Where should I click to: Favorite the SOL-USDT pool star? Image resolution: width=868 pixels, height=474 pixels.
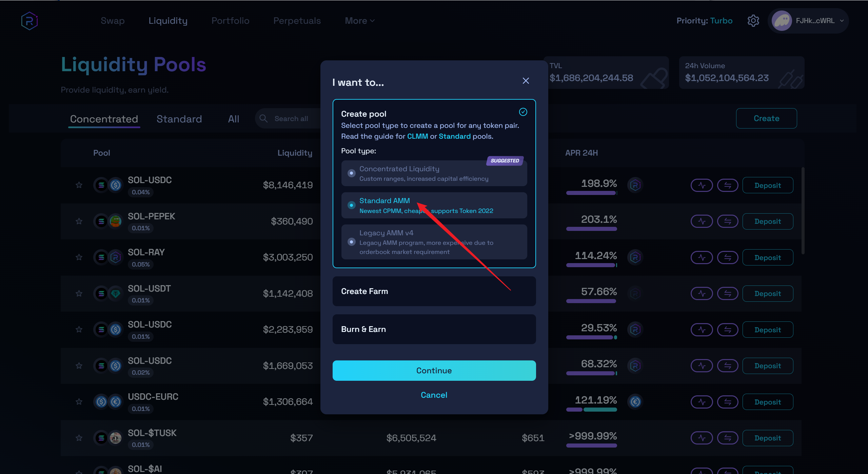pyautogui.click(x=79, y=294)
